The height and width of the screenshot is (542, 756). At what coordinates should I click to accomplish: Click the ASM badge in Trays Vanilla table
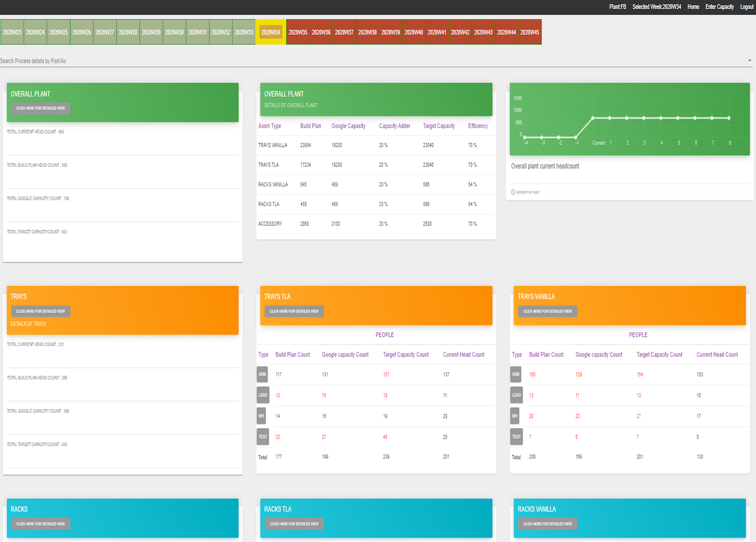pos(516,374)
